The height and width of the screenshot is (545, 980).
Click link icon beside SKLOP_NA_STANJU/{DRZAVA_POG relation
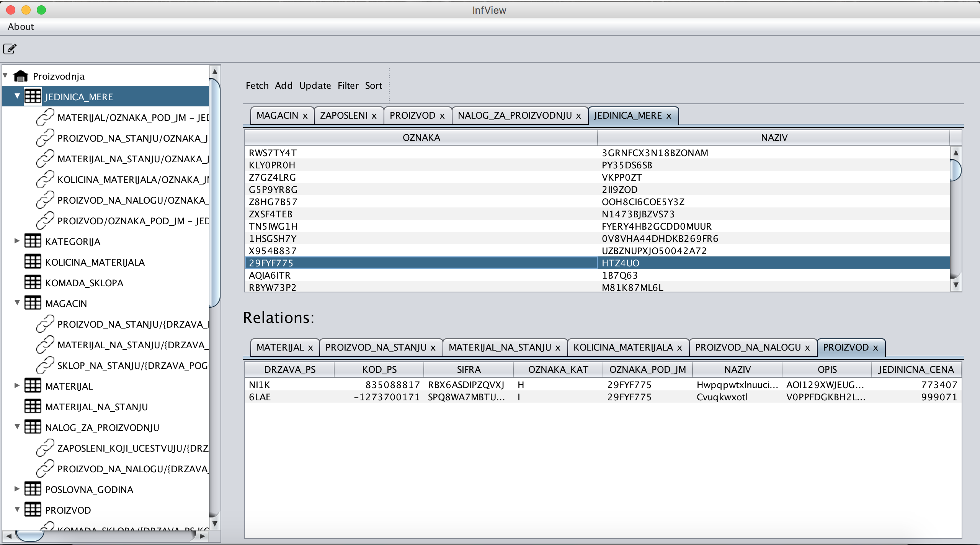pos(45,365)
